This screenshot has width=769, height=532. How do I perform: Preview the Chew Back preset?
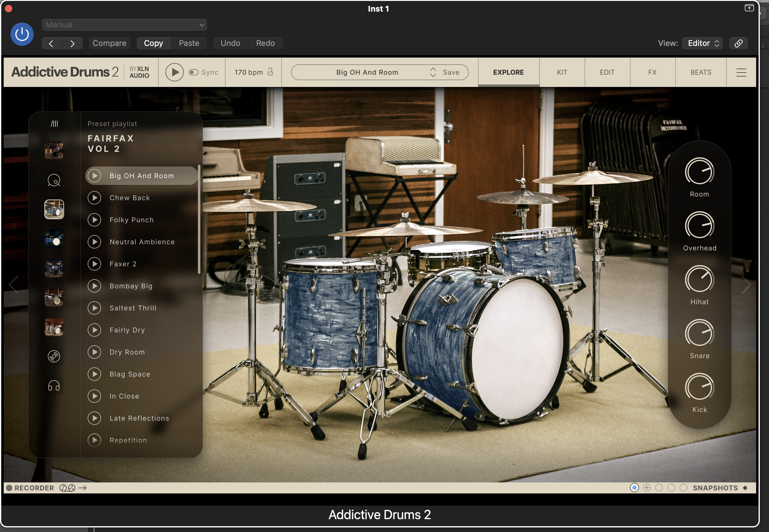click(x=94, y=198)
